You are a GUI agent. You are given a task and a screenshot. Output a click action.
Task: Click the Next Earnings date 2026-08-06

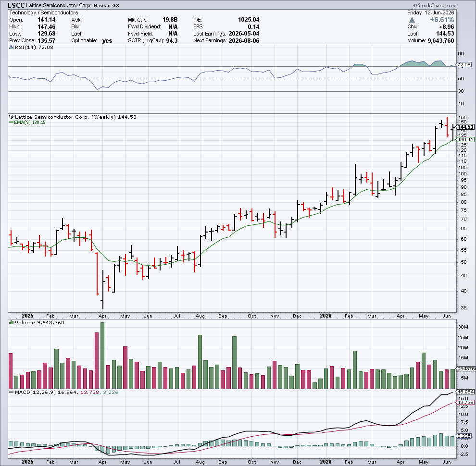[244, 41]
